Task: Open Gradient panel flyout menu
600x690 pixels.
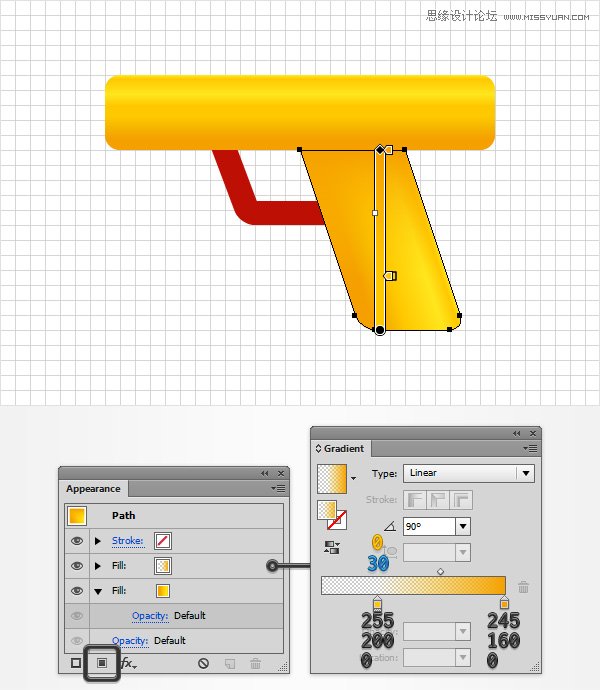Action: 530,448
